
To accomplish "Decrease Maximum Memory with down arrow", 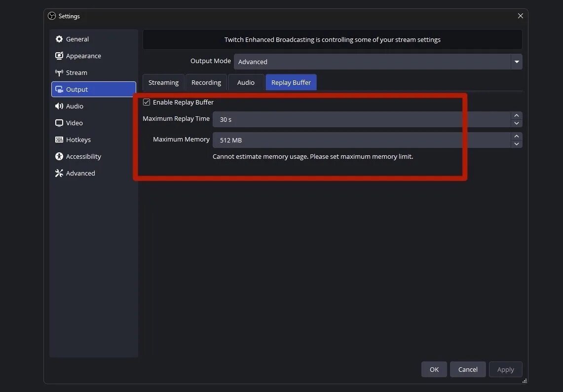I will tap(516, 144).
